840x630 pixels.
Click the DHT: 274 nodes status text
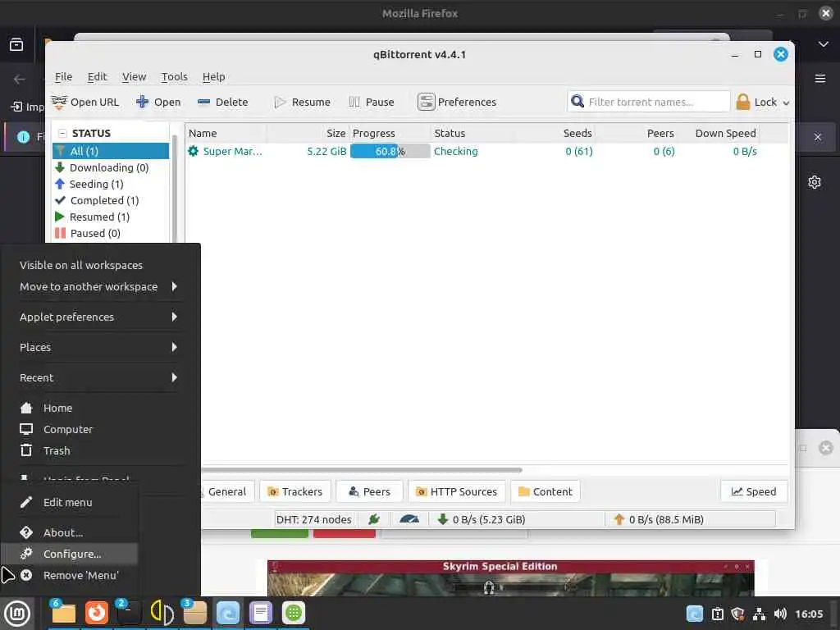pyautogui.click(x=313, y=519)
